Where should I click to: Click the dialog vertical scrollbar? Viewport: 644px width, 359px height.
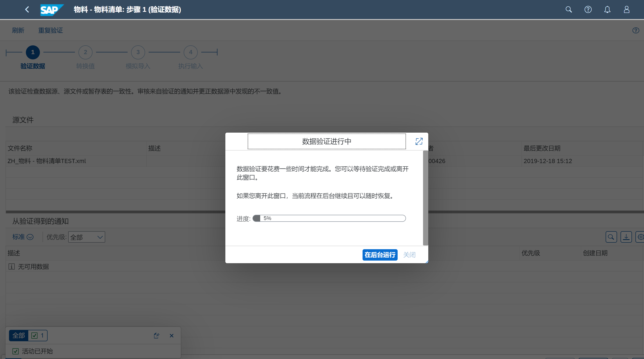pyautogui.click(x=425, y=198)
